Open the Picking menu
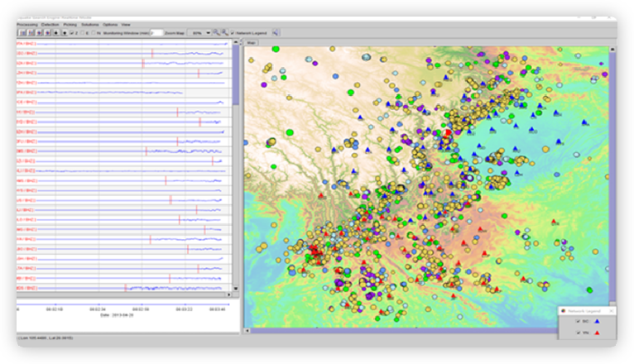634x364 pixels. [x=70, y=25]
